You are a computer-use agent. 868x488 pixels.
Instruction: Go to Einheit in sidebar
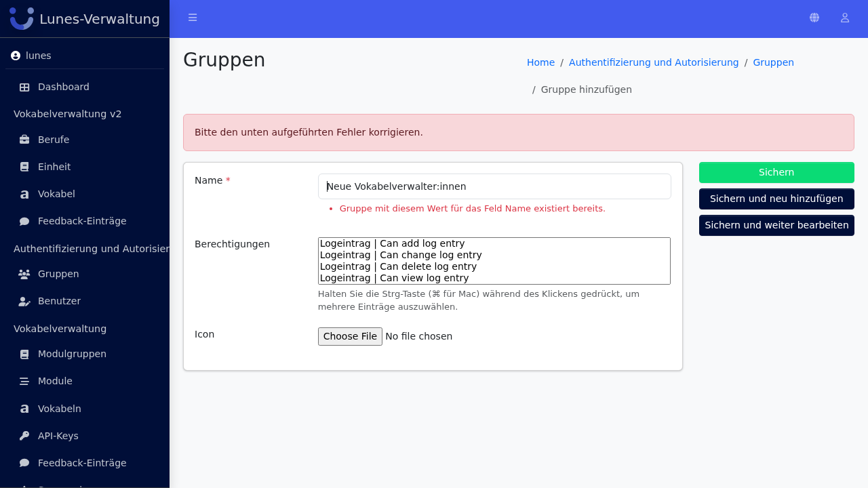pyautogui.click(x=85, y=167)
